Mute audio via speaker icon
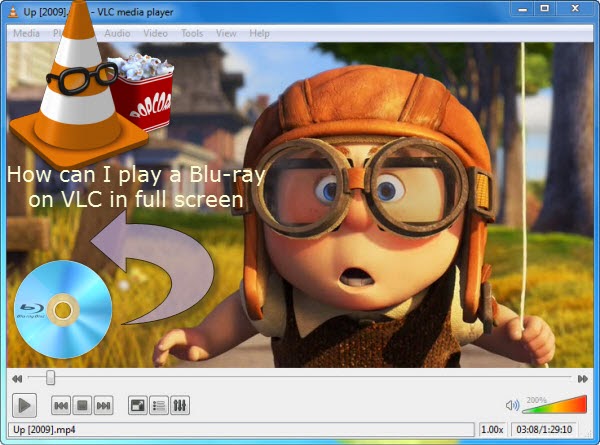The width and height of the screenshot is (600, 445). [x=512, y=405]
